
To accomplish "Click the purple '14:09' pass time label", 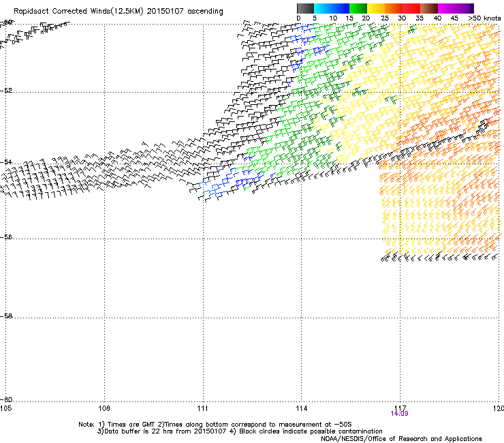I will (399, 414).
